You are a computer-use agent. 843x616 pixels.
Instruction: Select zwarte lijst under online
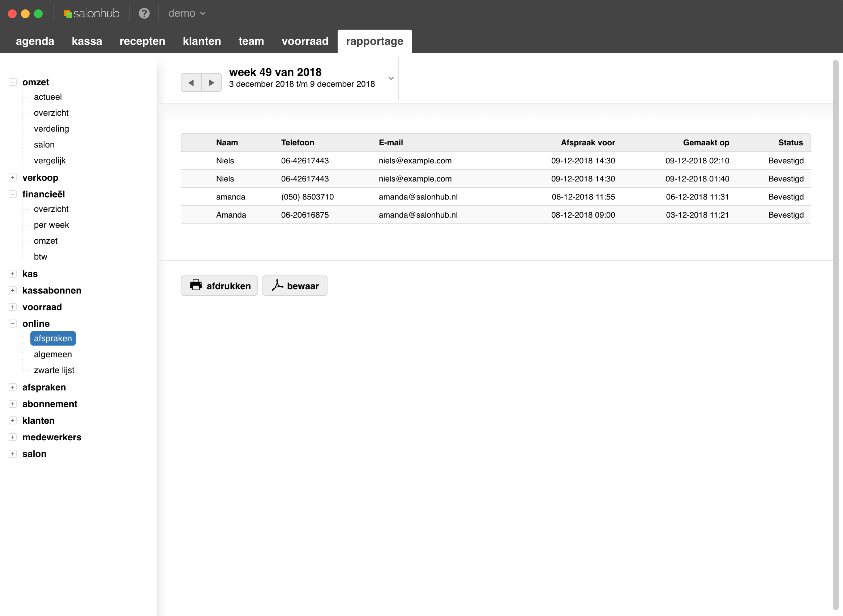coord(54,370)
